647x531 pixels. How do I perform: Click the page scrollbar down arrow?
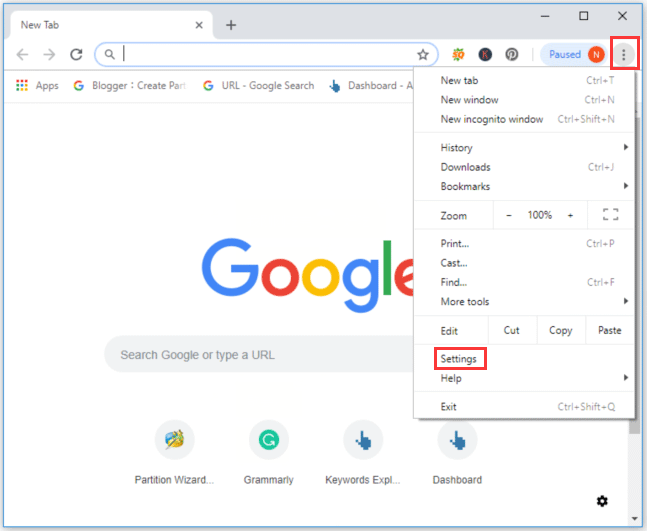635,519
